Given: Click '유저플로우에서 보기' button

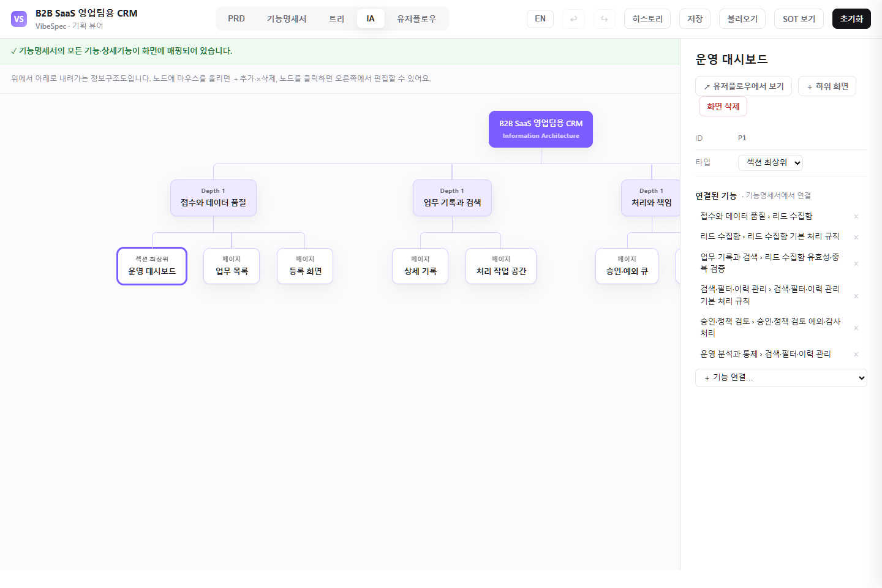Looking at the screenshot, I should (744, 86).
